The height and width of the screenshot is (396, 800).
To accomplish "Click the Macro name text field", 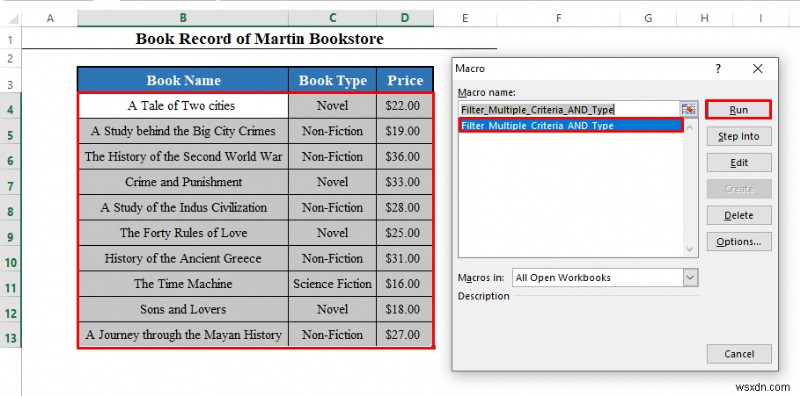I will [x=569, y=109].
